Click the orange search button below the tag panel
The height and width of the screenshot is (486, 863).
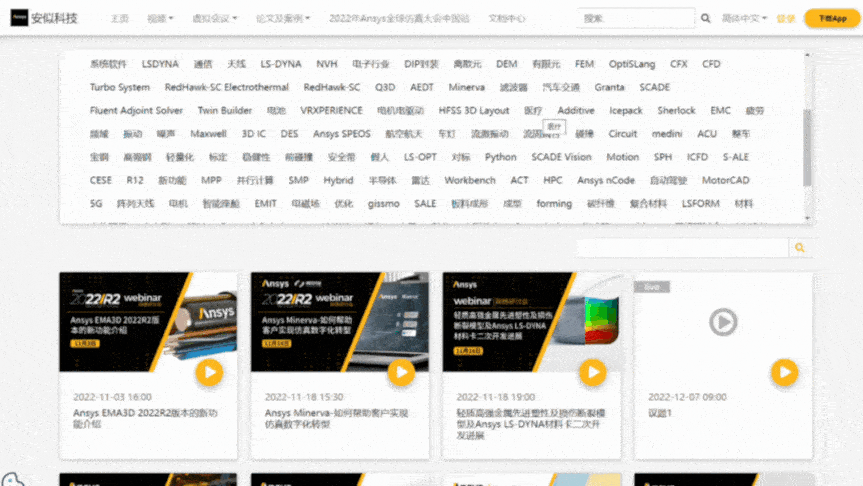point(799,247)
